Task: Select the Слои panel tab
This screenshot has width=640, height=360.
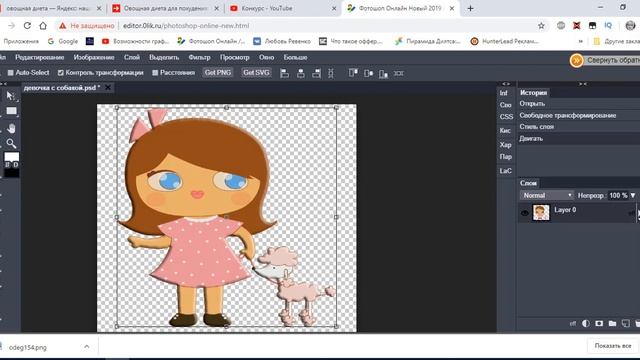Action: pos(528,183)
